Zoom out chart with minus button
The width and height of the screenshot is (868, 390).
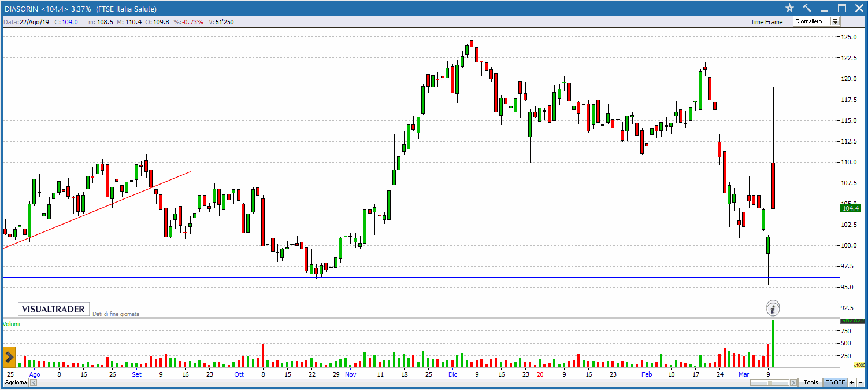(860, 382)
